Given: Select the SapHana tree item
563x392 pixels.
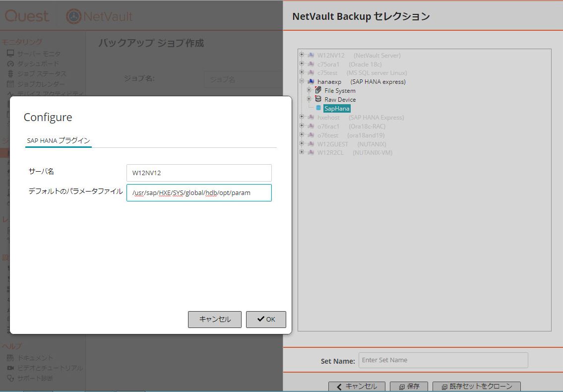Looking at the screenshot, I should click(337, 109).
